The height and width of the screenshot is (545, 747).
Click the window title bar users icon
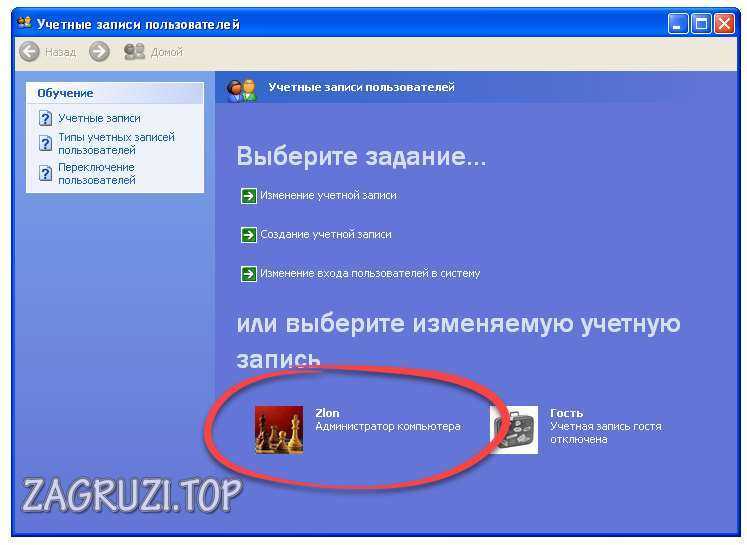(x=24, y=23)
